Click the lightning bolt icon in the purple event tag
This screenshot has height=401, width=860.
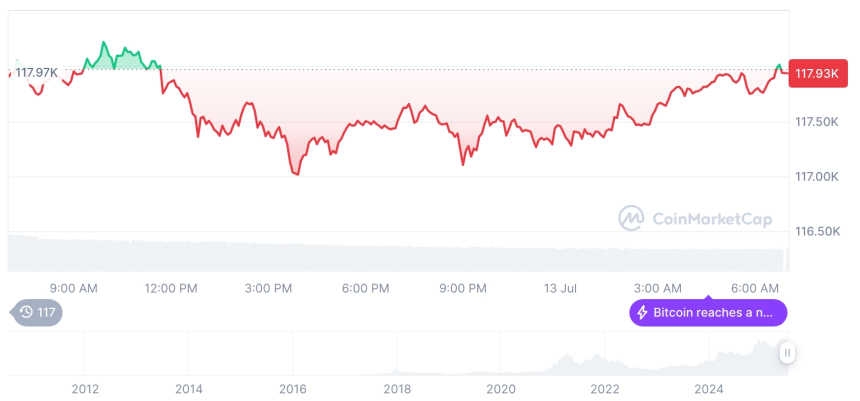coord(643,313)
